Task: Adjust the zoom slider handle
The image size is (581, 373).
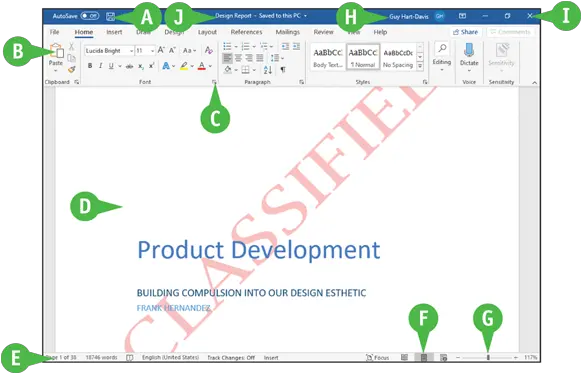Action: click(488, 357)
